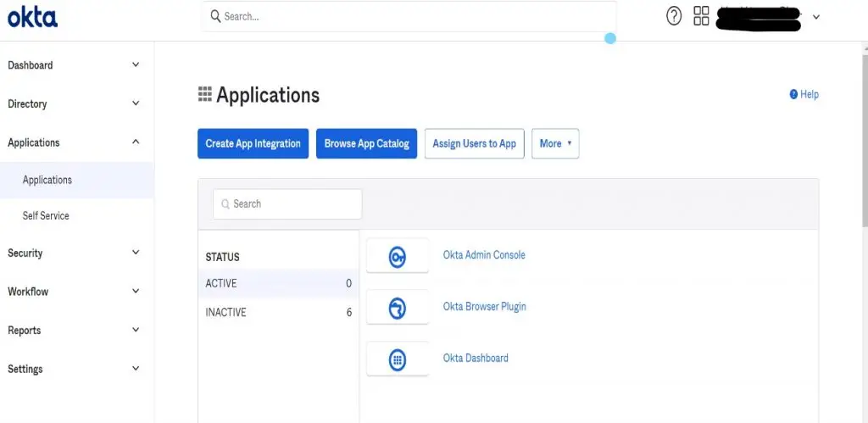
Task: Open the More dropdown button
Action: point(555,143)
